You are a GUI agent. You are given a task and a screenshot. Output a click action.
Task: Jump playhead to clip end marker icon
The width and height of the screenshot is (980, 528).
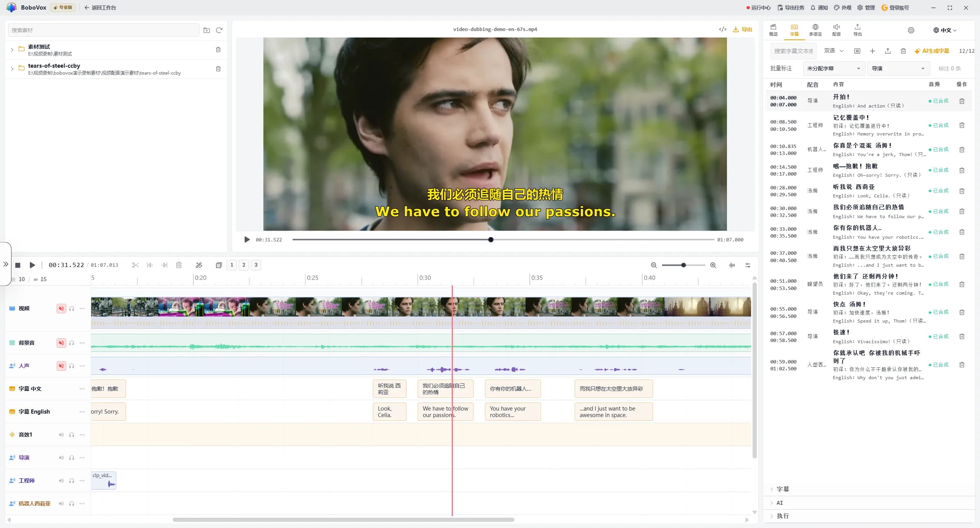click(164, 265)
